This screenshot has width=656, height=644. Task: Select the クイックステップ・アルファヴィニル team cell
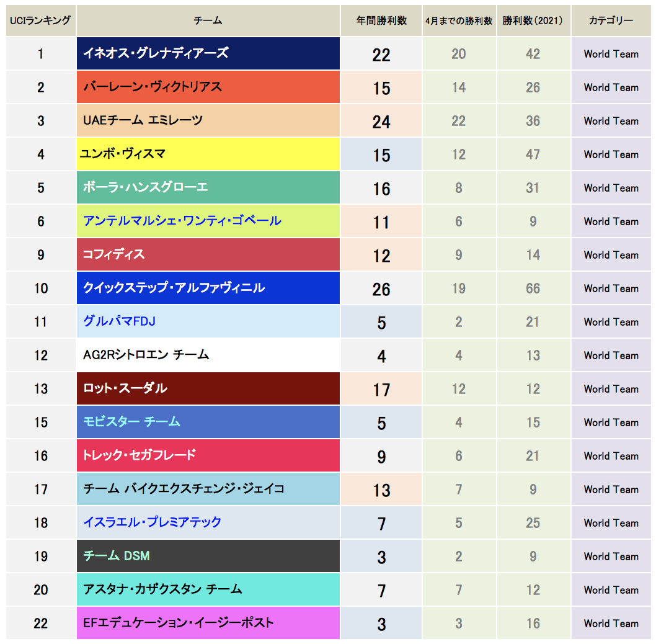click(208, 288)
